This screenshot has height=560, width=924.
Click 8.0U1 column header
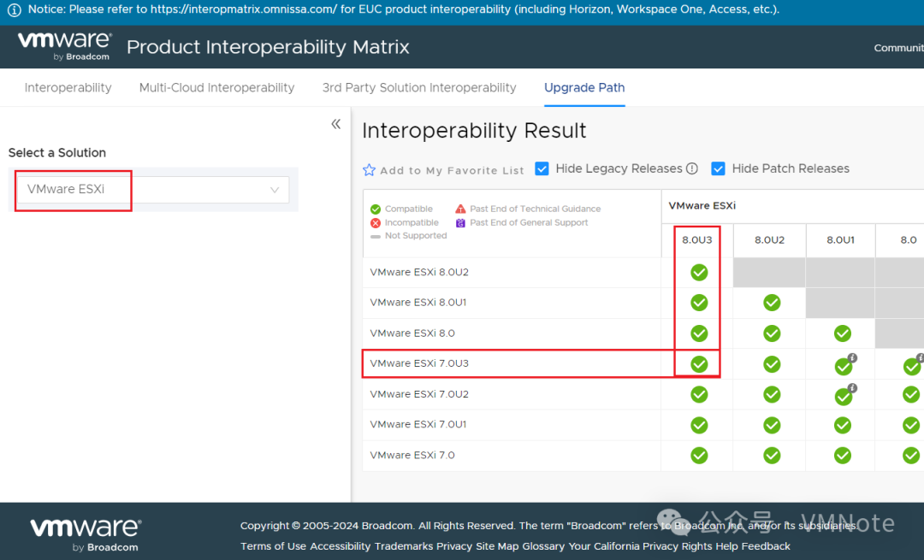click(840, 240)
